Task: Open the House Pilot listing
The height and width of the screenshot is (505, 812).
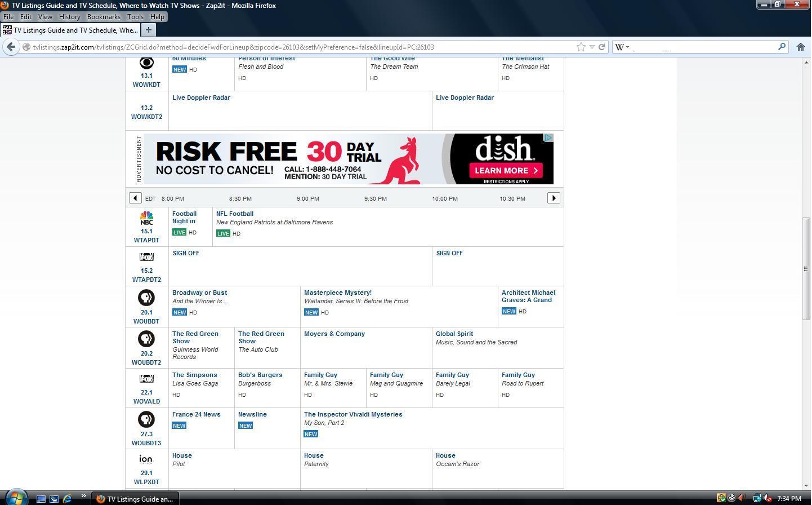Action: point(182,455)
